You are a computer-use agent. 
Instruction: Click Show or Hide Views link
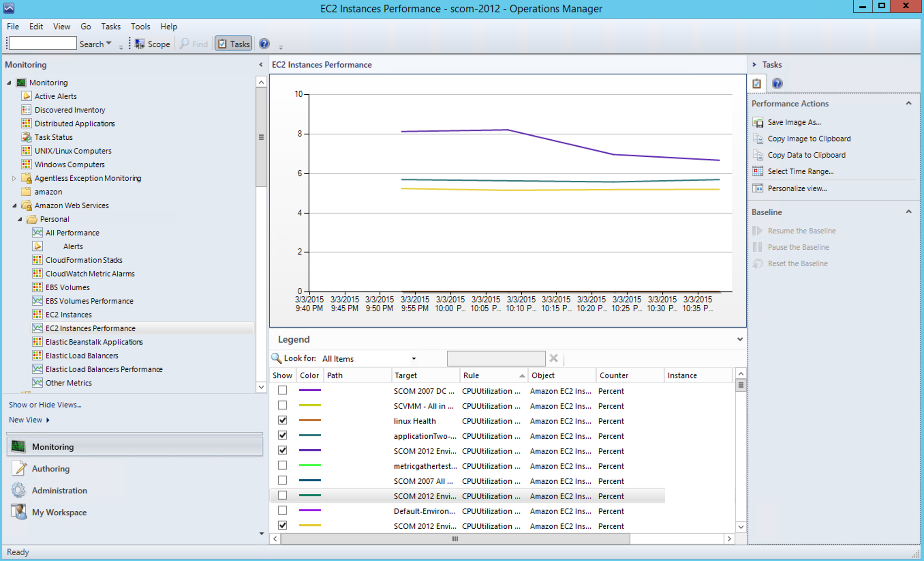coord(45,405)
